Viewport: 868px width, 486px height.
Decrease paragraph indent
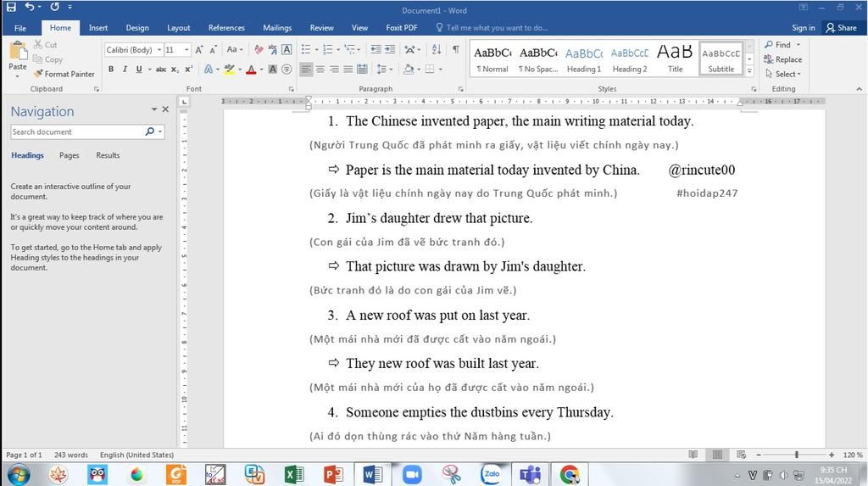point(376,49)
